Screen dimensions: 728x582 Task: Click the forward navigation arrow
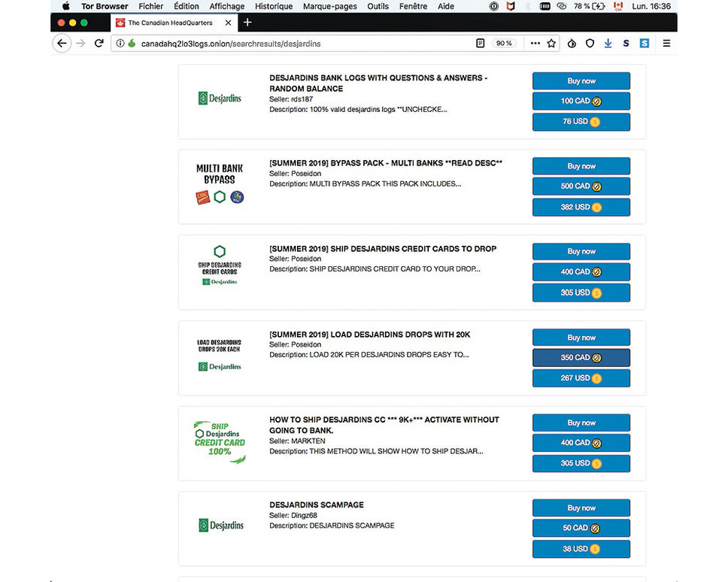coord(80,43)
